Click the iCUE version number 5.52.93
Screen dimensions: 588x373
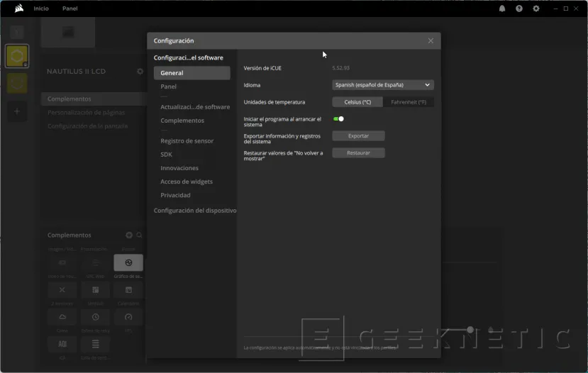point(341,68)
